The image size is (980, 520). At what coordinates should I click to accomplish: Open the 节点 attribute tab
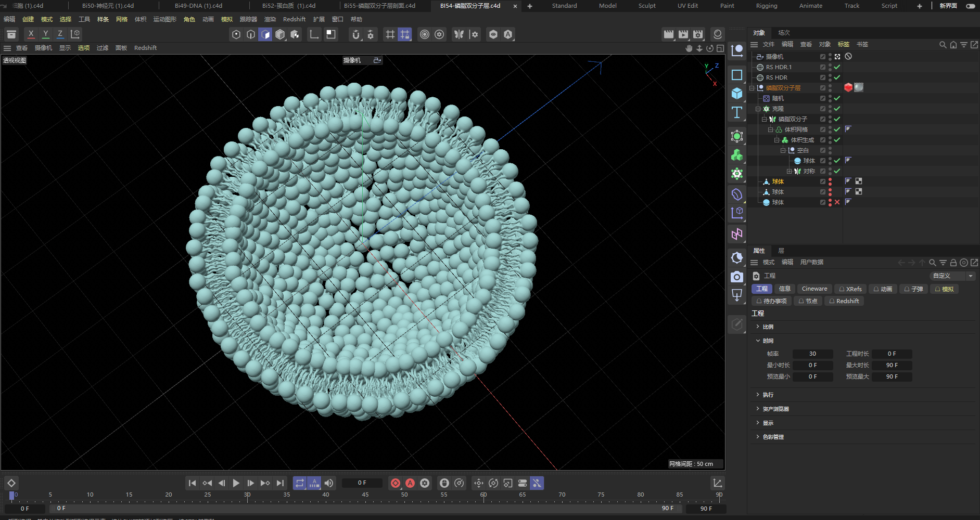click(808, 301)
